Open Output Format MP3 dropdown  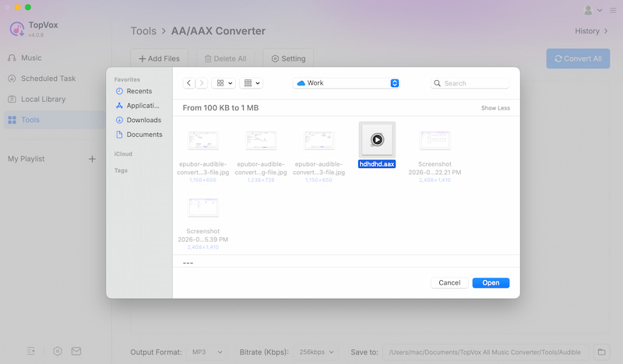(x=206, y=352)
